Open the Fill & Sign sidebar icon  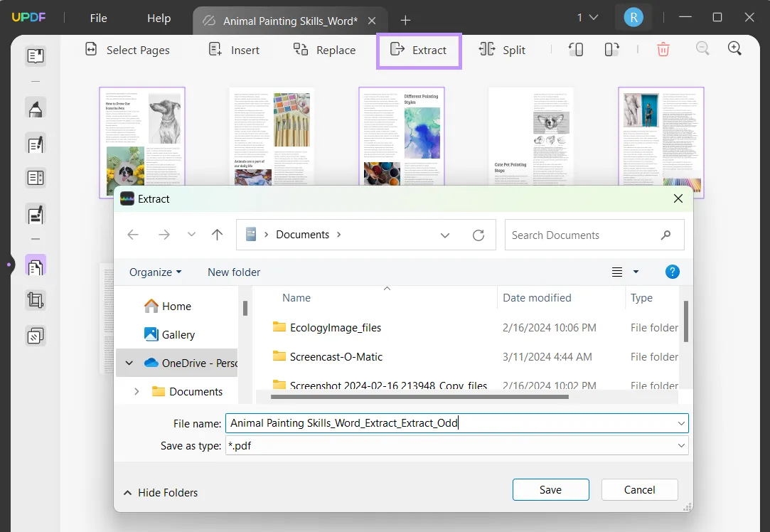(x=36, y=214)
